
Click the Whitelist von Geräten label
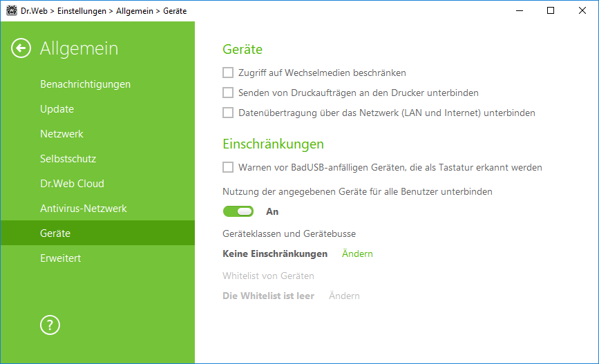[x=268, y=276]
